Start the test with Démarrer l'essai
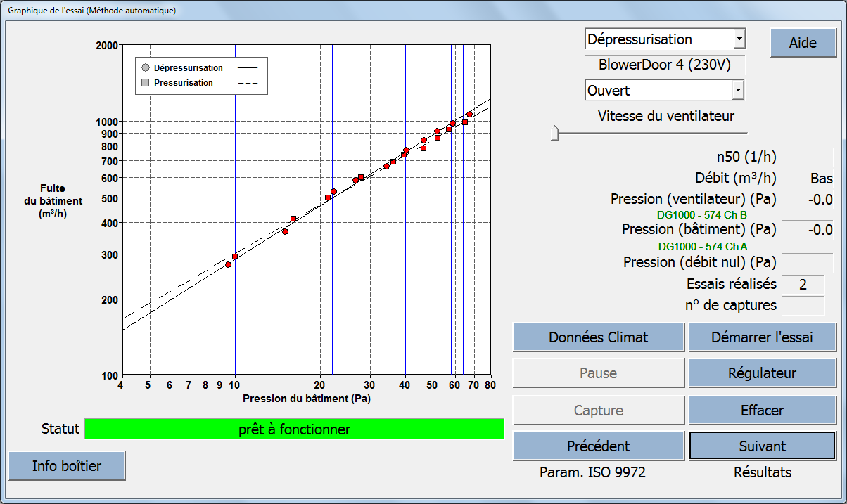 tap(762, 337)
